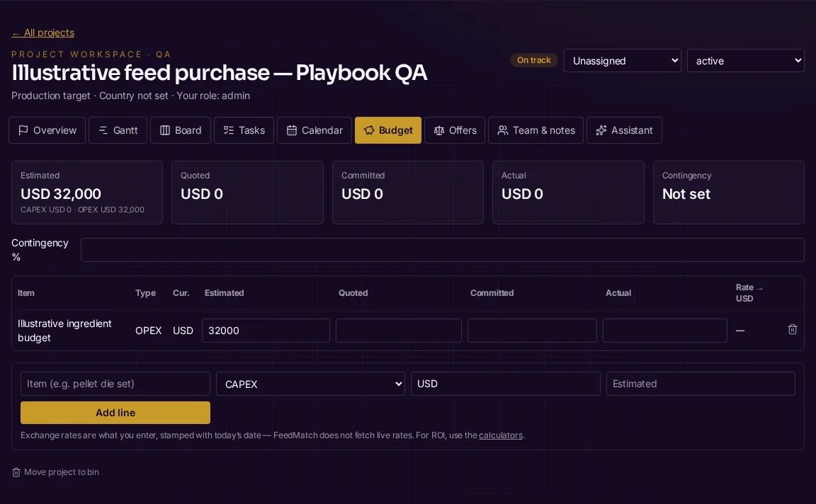Switch to the Budget tab
The width and height of the screenshot is (816, 504).
(x=387, y=130)
